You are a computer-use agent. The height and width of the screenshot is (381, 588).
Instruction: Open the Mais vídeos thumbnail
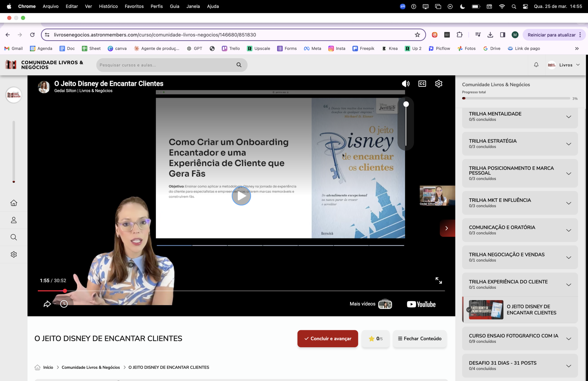point(385,304)
